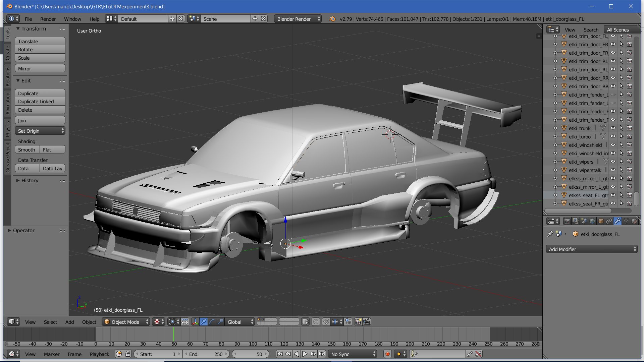
Task: Toggle visibility of etki_windshield object
Action: click(x=613, y=145)
